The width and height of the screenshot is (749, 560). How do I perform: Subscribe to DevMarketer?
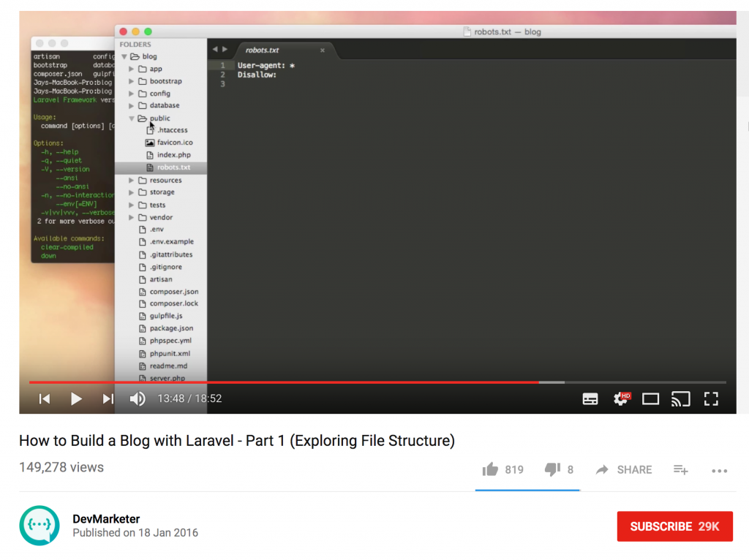tap(674, 526)
